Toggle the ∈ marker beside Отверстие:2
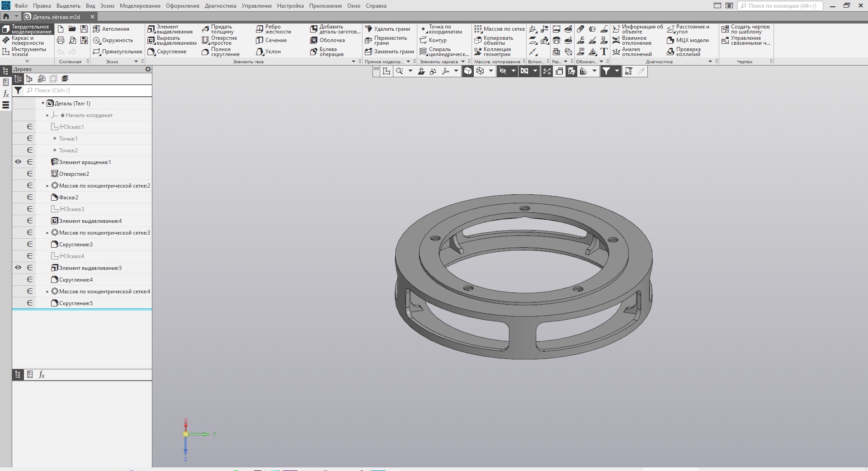The height and width of the screenshot is (471, 868). coord(30,174)
